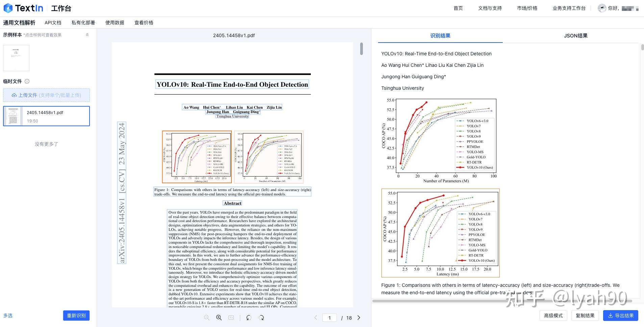This screenshot has height=327, width=644.
Task: Click the TextIn logo
Action: 23,8
